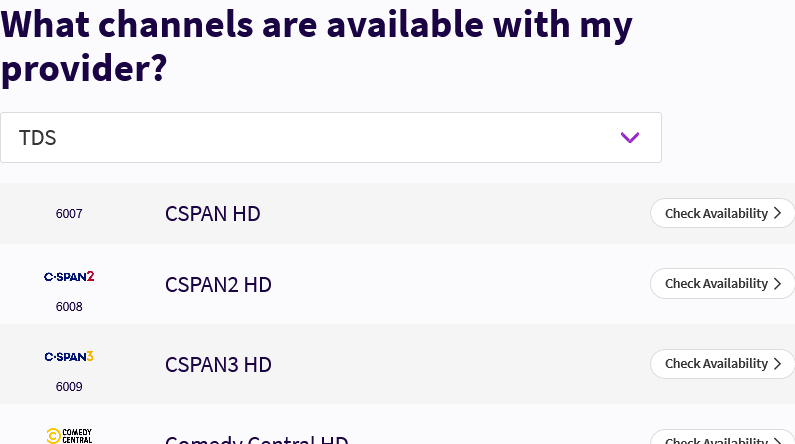
Task: Check availability for CSPAN HD
Action: pos(716,213)
